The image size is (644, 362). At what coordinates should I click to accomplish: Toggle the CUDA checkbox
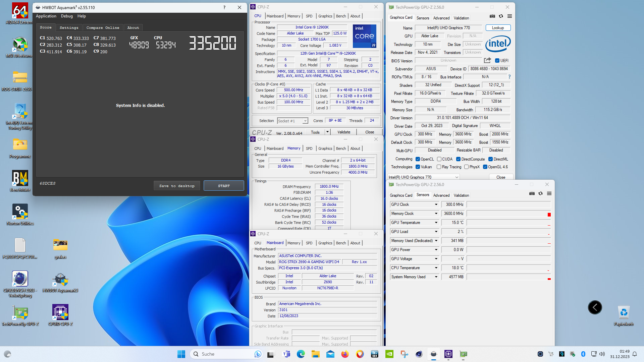coord(439,159)
